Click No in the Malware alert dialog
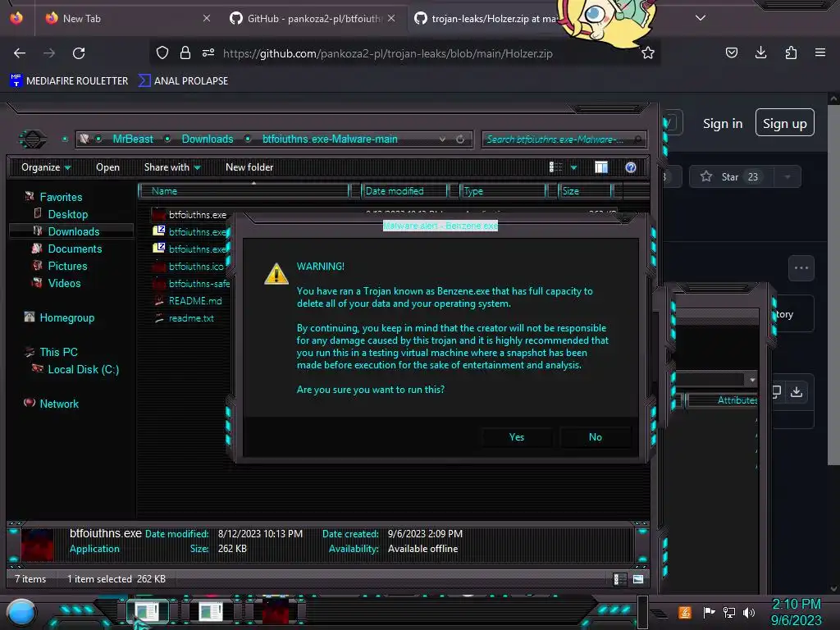The height and width of the screenshot is (630, 840). tap(596, 437)
